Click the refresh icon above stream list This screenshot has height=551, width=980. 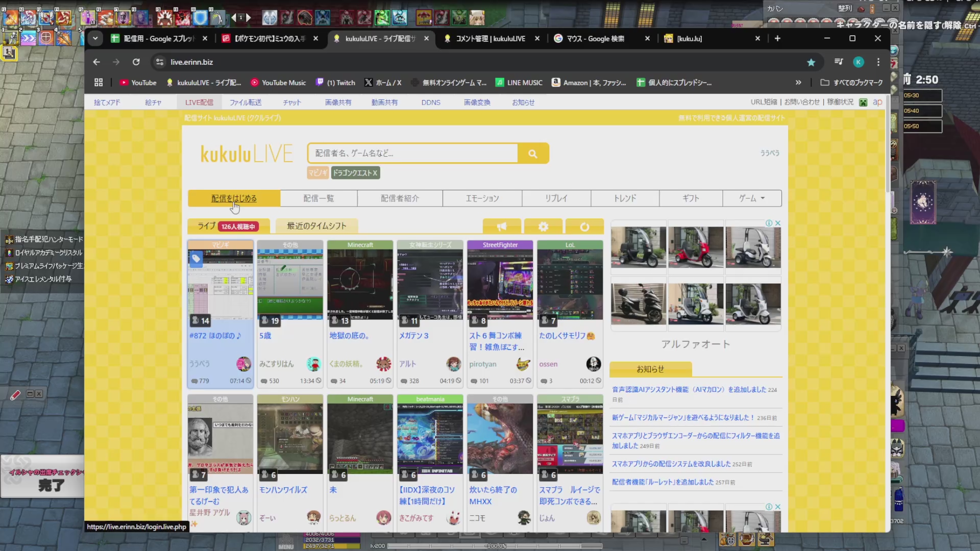584,227
